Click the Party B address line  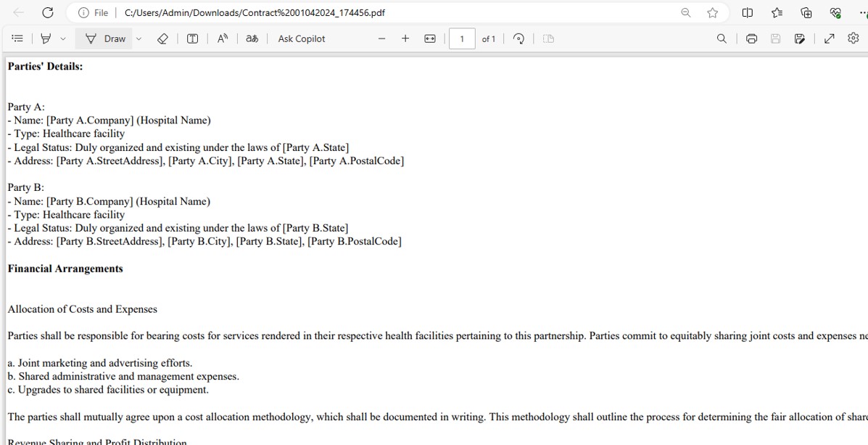coord(204,241)
